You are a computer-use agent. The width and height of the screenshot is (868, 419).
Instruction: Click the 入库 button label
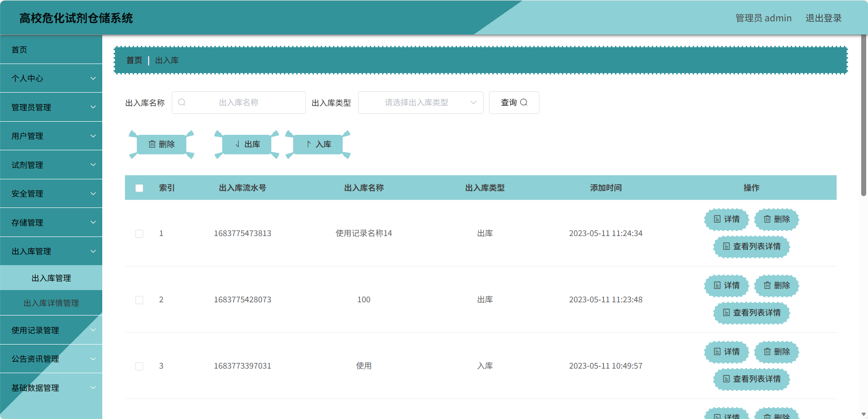324,144
